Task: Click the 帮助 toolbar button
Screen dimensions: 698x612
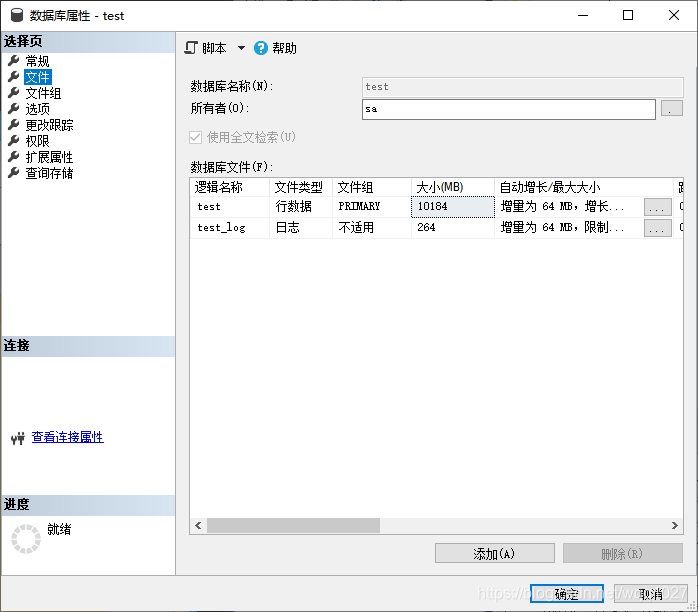Action: [276, 48]
